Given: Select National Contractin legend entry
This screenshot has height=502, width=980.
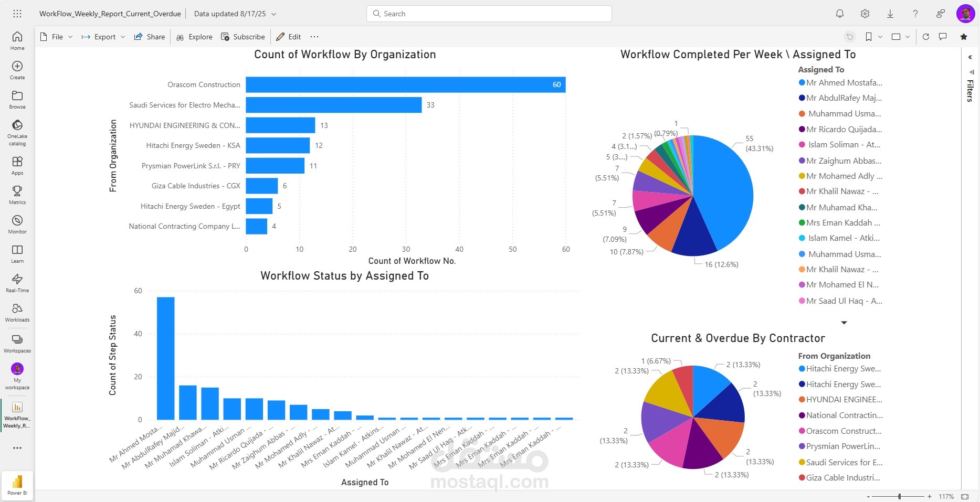Looking at the screenshot, I should pos(840,415).
